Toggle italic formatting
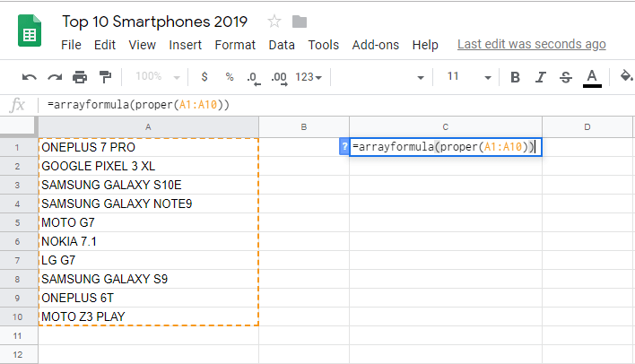The image size is (635, 364). point(541,77)
